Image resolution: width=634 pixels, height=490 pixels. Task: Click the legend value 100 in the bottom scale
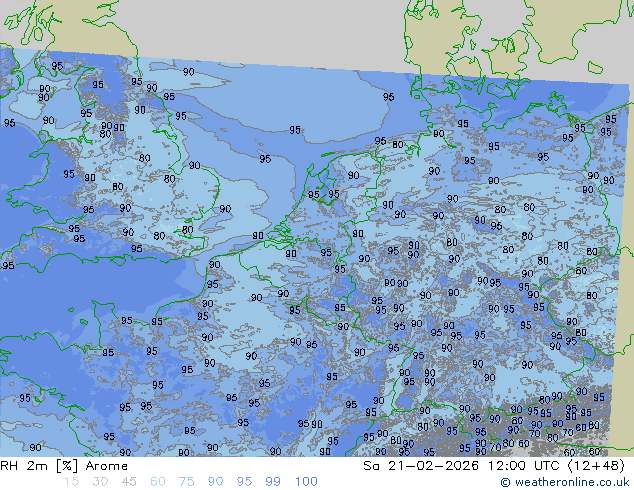pyautogui.click(x=306, y=482)
